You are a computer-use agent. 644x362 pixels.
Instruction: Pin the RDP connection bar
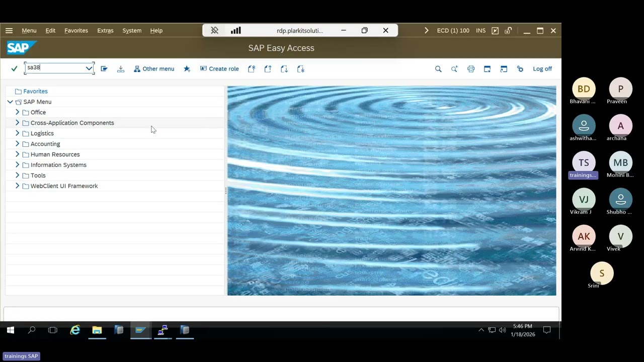coord(215,31)
